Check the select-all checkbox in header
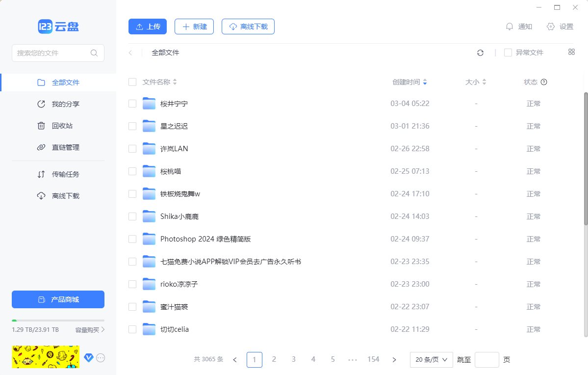Viewport: 588px width, 375px height. [x=132, y=82]
